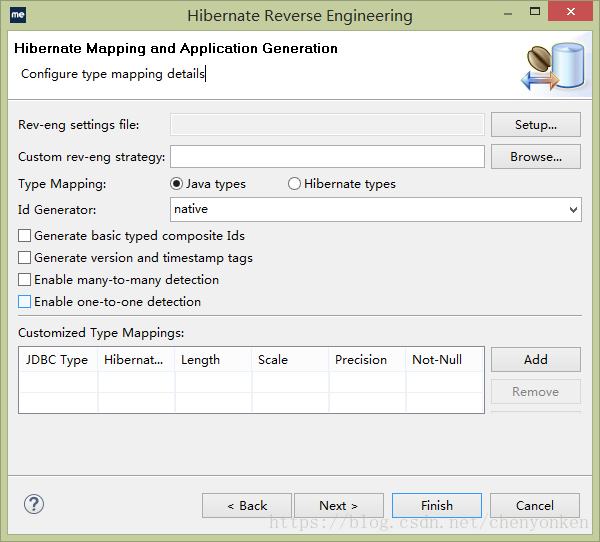Go to the previous page with Back
This screenshot has width=600, height=542.
click(247, 506)
